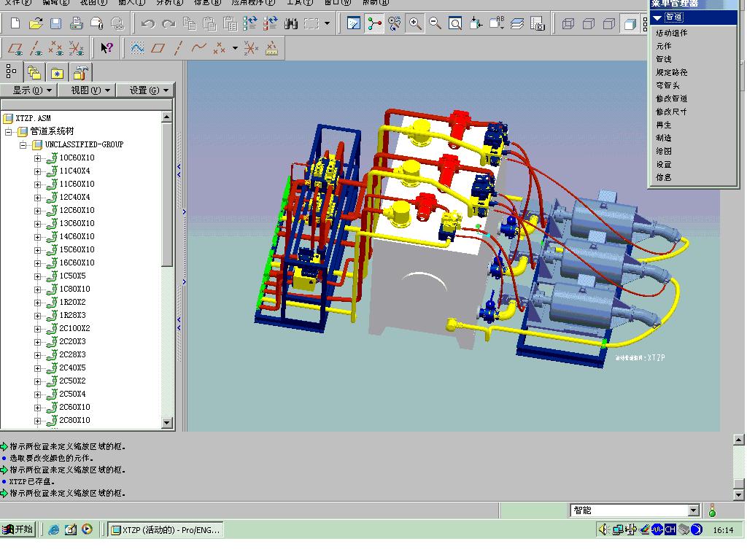
Task: Click the 开始 Start button
Action: [x=18, y=529]
